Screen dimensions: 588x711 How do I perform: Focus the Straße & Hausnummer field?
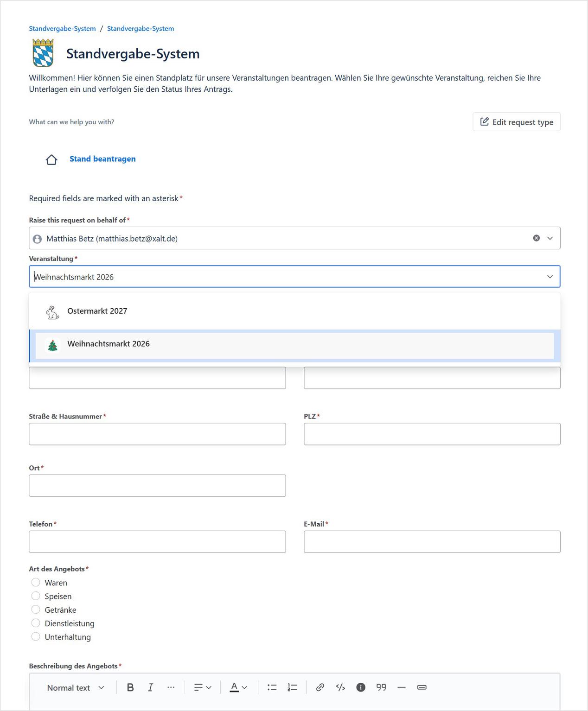157,434
